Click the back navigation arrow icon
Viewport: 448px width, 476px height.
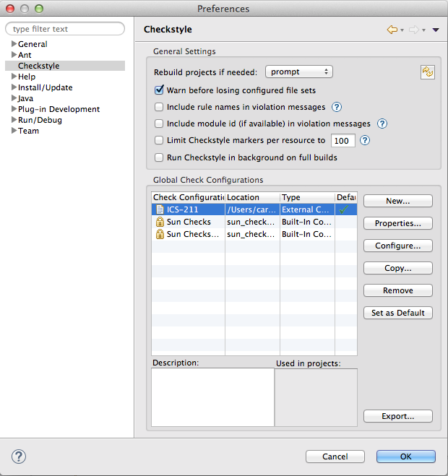click(x=392, y=30)
